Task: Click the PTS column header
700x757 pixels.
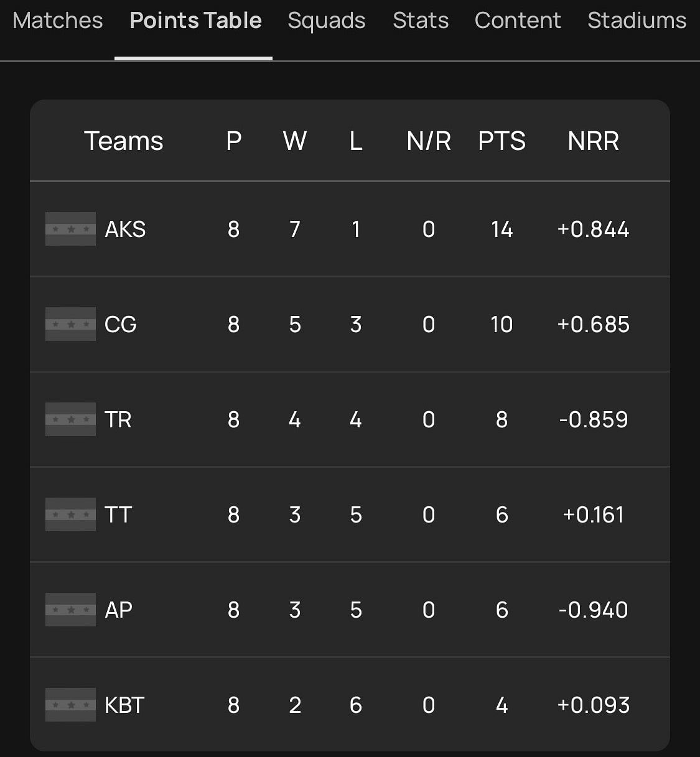Action: tap(502, 141)
